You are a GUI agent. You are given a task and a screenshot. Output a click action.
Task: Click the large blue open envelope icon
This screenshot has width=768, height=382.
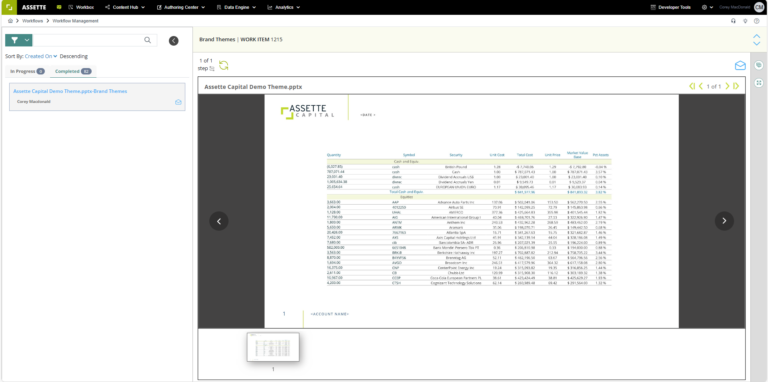coord(740,66)
